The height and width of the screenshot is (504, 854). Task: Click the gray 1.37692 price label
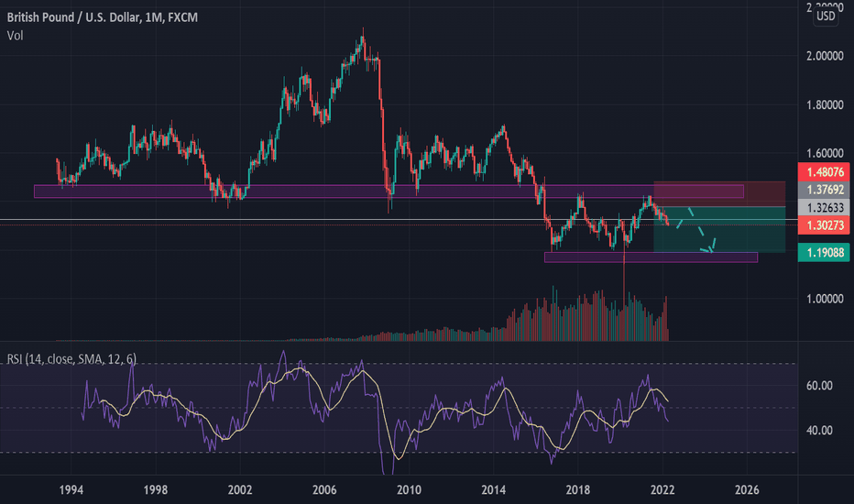click(x=824, y=190)
